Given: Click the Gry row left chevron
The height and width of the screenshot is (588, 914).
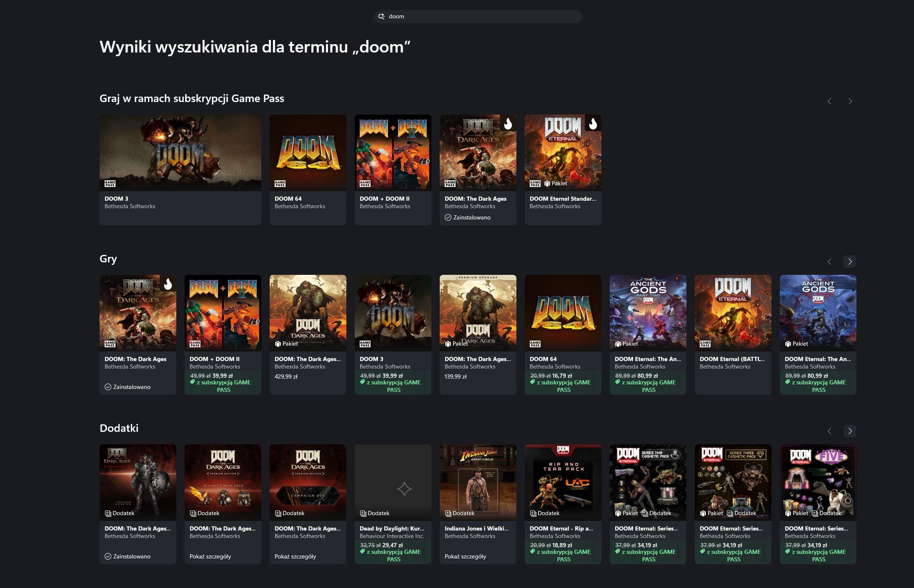Looking at the screenshot, I should [829, 262].
